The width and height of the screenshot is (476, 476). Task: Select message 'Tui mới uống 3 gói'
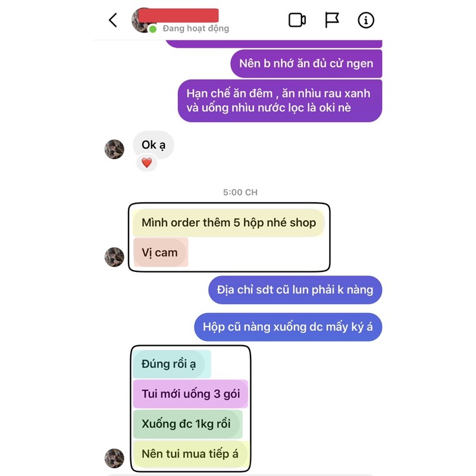(x=190, y=394)
